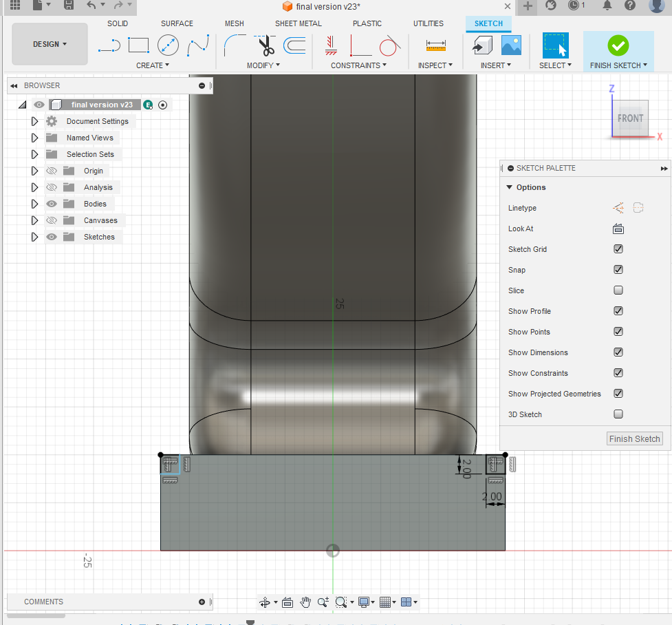
Task: Activate the Trim scissors tool
Action: [x=266, y=46]
